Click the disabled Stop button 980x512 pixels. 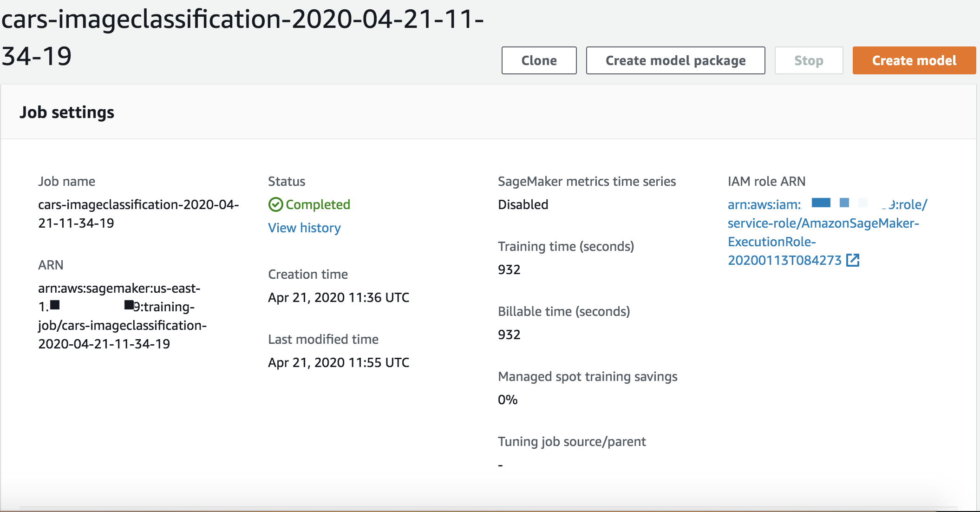tap(809, 60)
